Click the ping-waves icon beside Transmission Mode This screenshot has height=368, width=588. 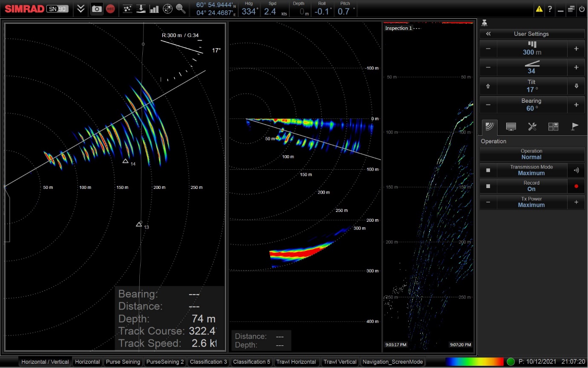pos(576,170)
